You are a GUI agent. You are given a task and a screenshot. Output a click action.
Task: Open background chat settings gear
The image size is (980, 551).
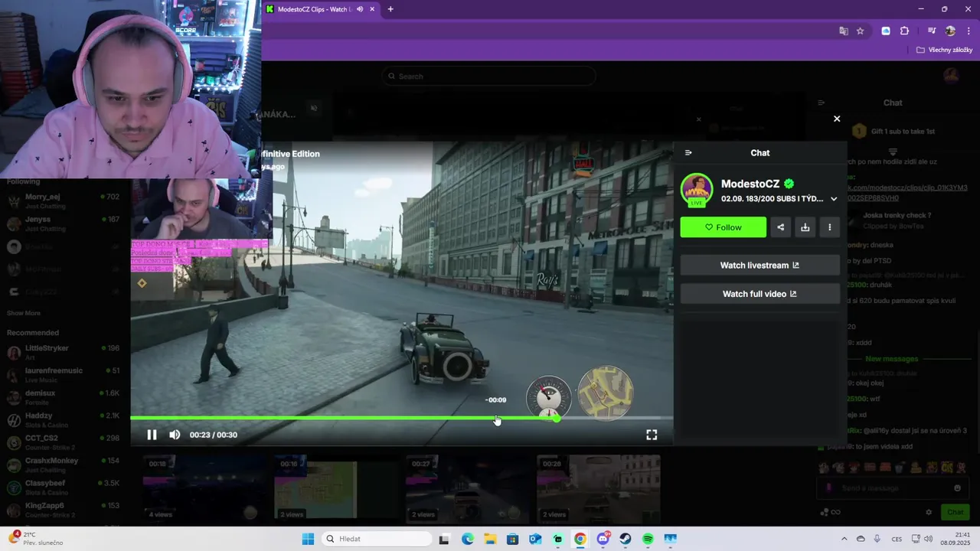click(929, 512)
